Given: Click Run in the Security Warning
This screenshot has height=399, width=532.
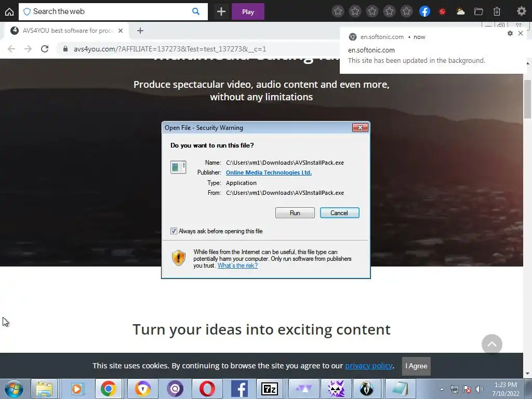Looking at the screenshot, I should pyautogui.click(x=295, y=212).
